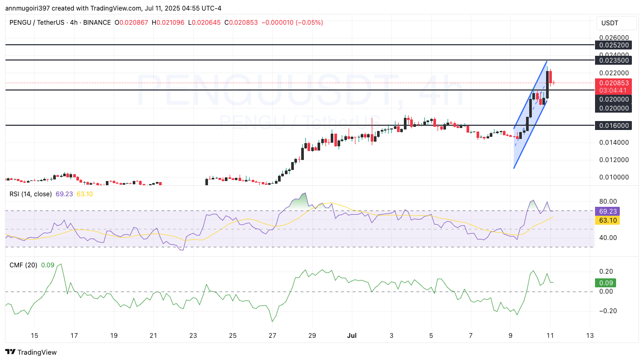Click the candle countdown timer 03:04:41

click(614, 91)
